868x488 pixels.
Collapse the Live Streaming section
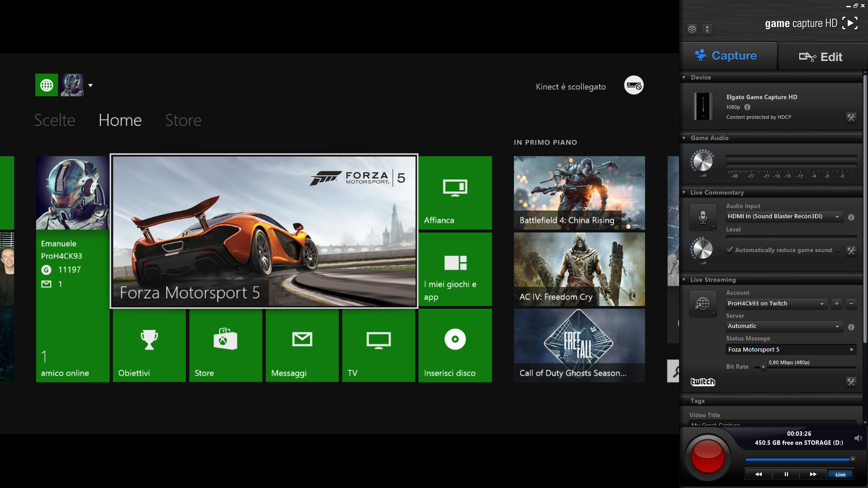click(x=684, y=280)
